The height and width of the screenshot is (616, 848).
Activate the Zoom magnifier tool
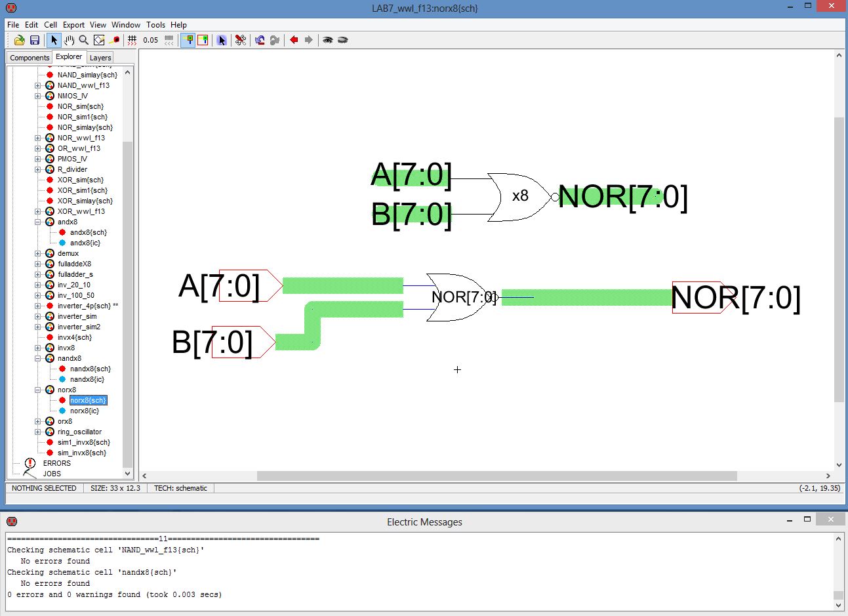pyautogui.click(x=84, y=40)
